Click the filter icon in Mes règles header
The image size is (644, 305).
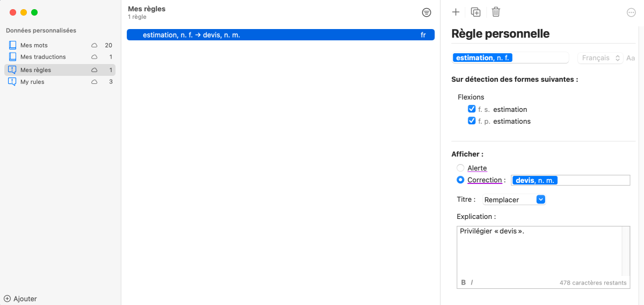tap(426, 12)
